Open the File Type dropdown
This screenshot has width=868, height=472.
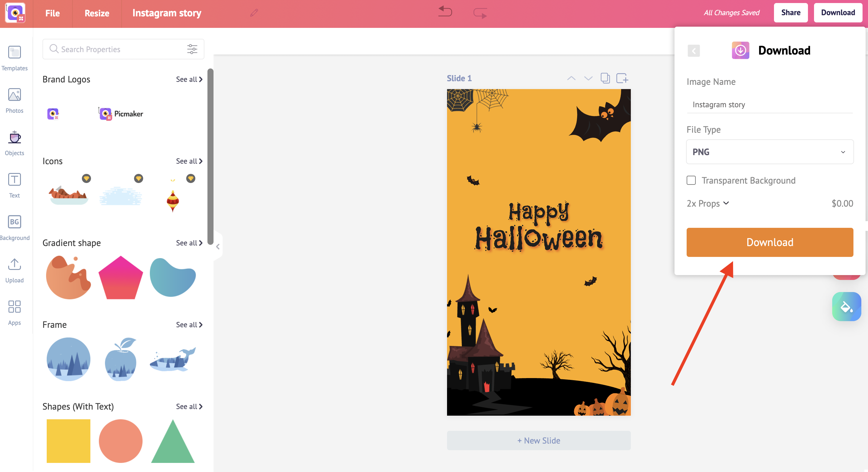[770, 152]
